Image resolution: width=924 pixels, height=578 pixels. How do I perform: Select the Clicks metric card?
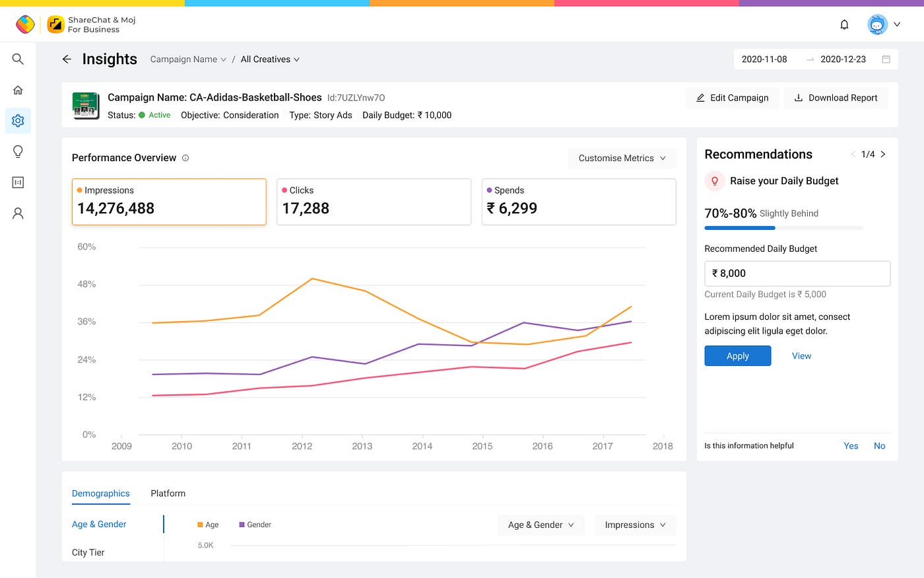(x=374, y=201)
